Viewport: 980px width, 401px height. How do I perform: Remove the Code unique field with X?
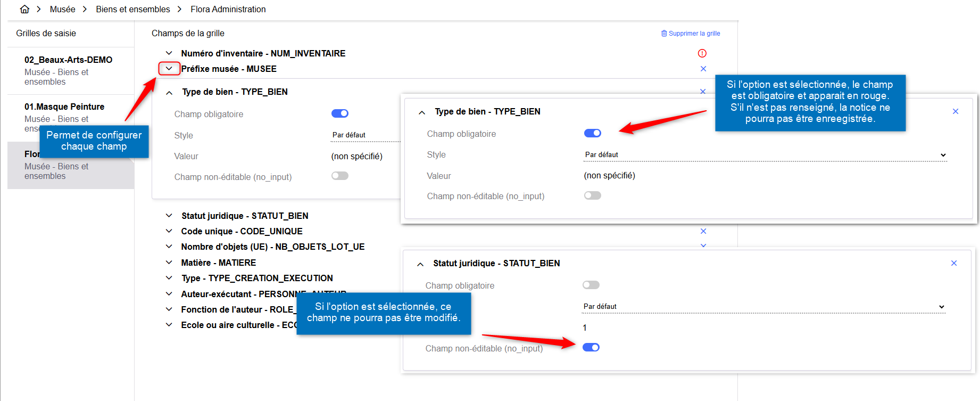point(703,231)
